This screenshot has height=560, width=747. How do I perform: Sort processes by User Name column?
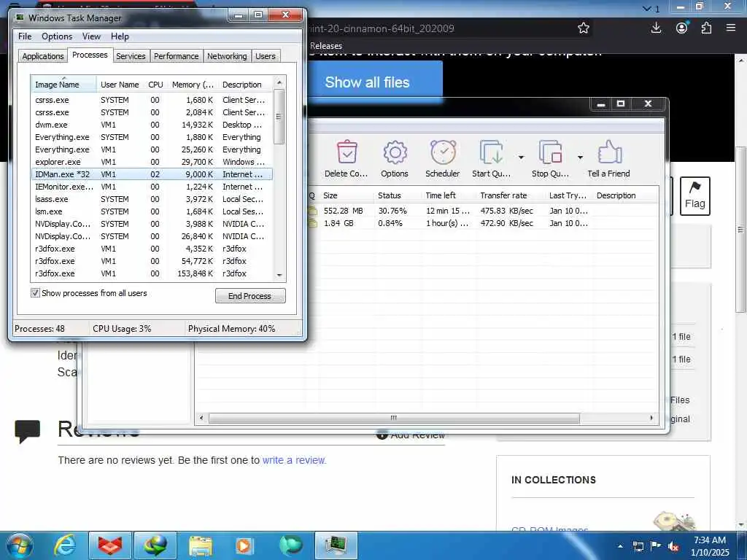coord(120,85)
